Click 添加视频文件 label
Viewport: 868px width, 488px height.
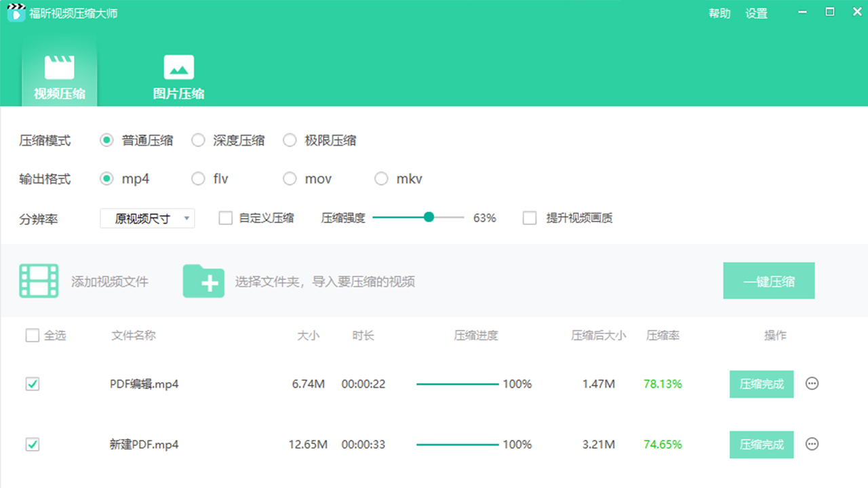point(110,281)
